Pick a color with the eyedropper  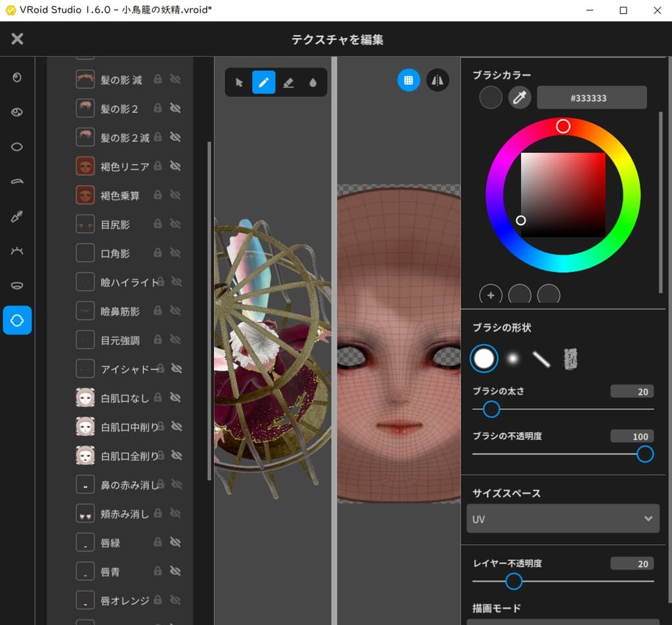pos(520,98)
